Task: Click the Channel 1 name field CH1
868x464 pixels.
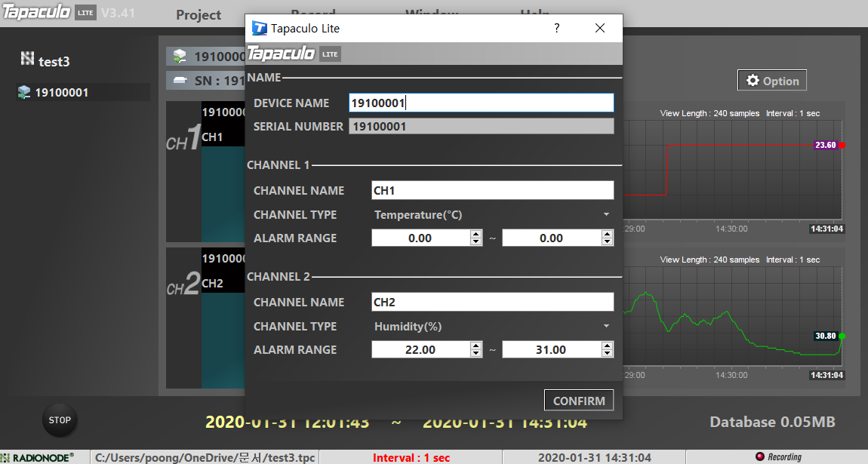Action: 492,190
